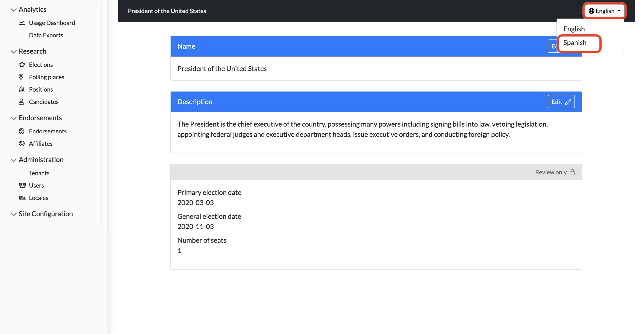This screenshot has width=644, height=334.
Task: Choose English from the language menu
Action: tap(574, 29)
